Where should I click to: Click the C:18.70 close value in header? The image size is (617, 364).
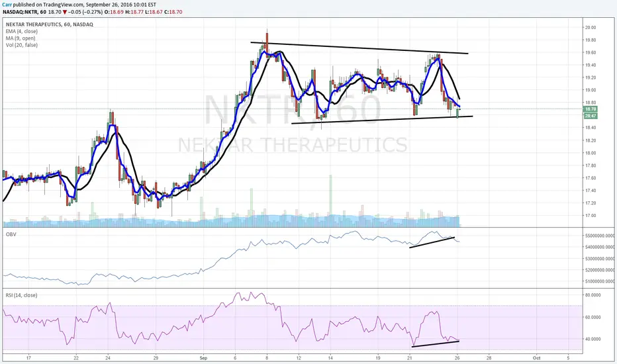(x=173, y=12)
